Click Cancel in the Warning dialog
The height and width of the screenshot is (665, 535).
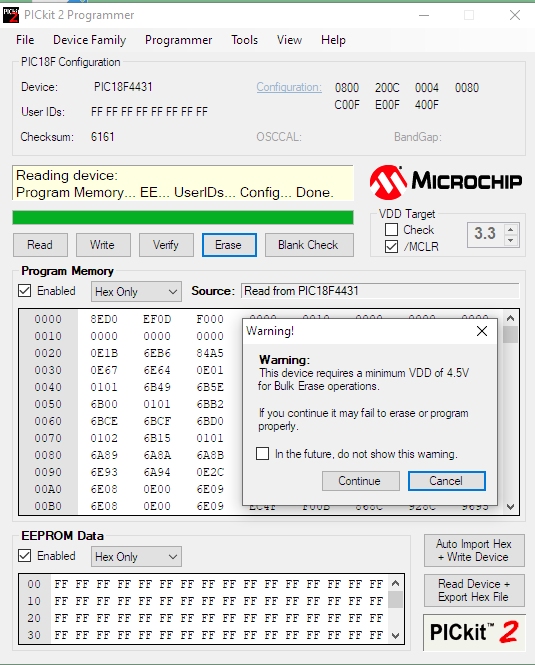coord(446,481)
